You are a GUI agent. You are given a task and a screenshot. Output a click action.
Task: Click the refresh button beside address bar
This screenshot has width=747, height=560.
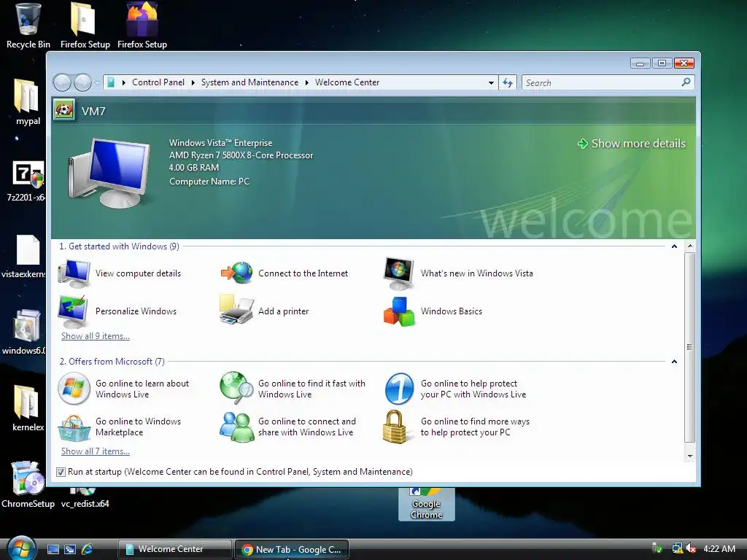click(x=508, y=83)
